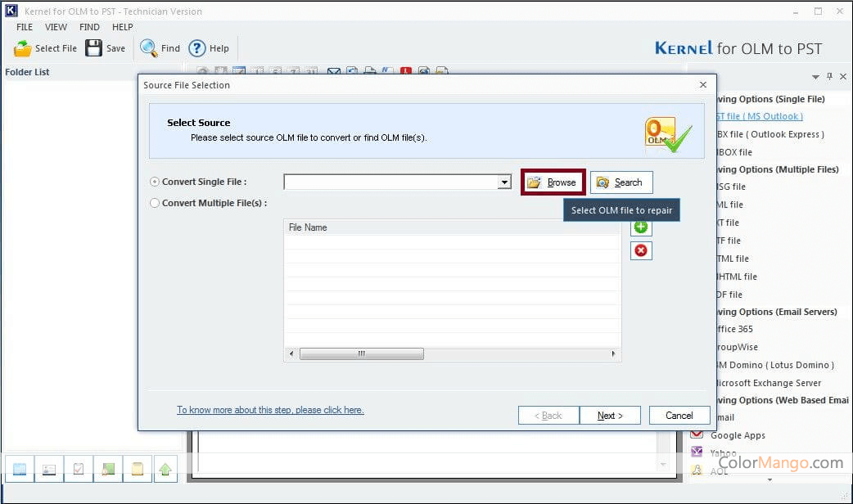Select Convert Multiple File(s) radio button
This screenshot has height=504, width=853.
[x=155, y=203]
